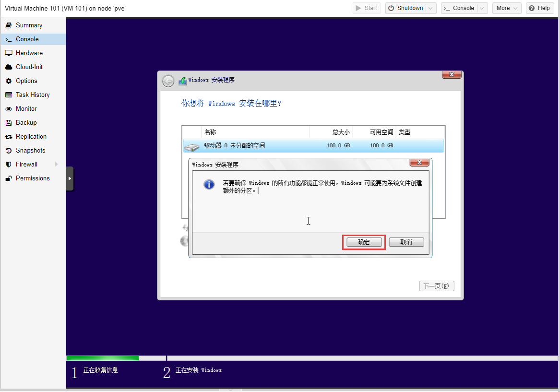Click the Cloud-Init cloud icon
The height and width of the screenshot is (392, 560).
coord(8,67)
